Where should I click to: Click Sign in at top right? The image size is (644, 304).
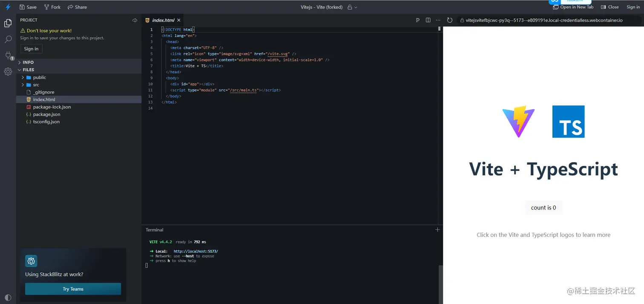coord(633,7)
